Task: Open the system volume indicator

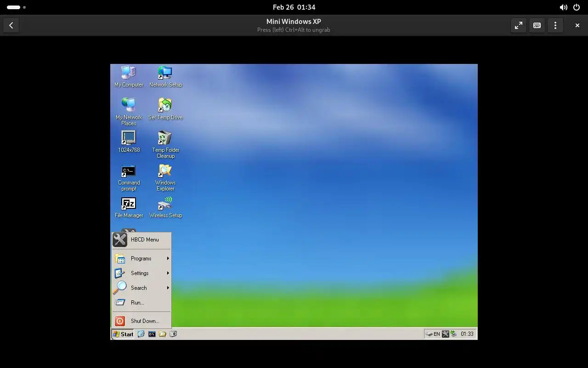Action: coord(563,7)
